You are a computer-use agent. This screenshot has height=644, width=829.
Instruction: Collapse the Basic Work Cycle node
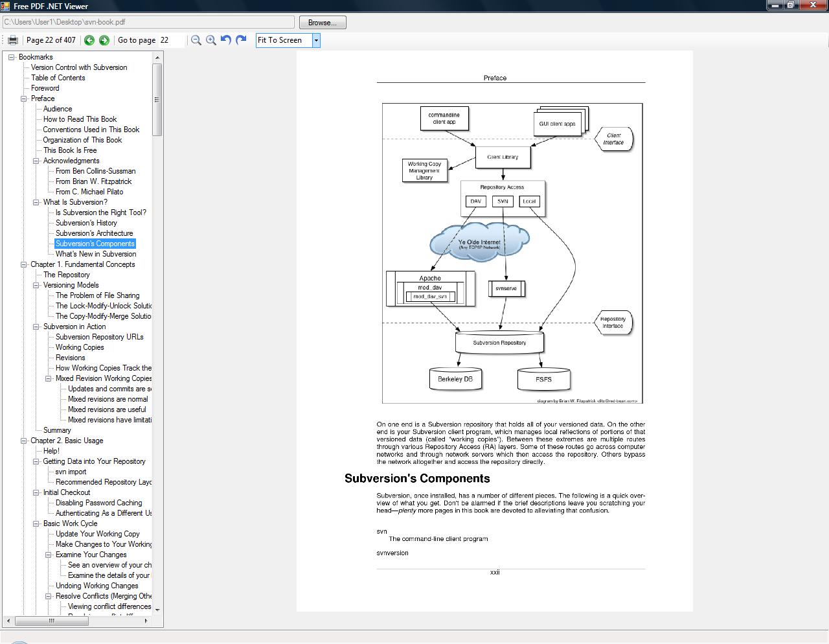click(36, 523)
